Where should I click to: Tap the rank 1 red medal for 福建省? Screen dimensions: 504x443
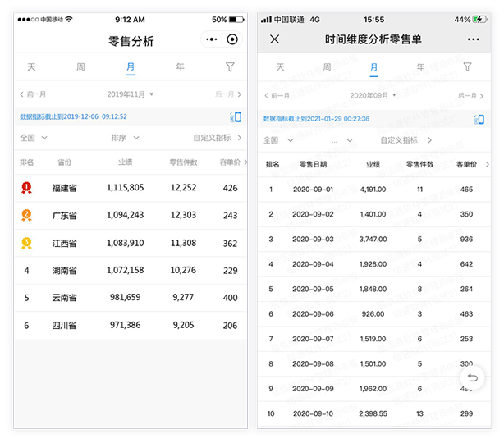pyautogui.click(x=26, y=188)
